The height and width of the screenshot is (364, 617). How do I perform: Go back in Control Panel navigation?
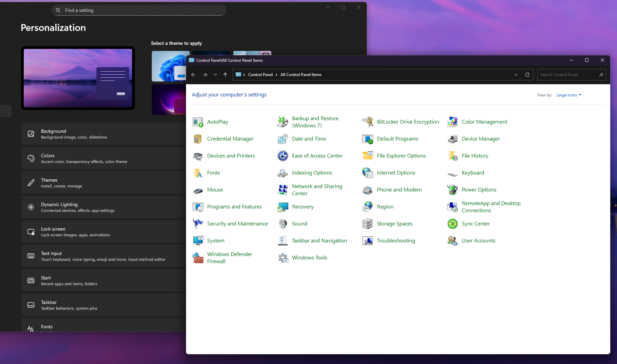pyautogui.click(x=193, y=75)
